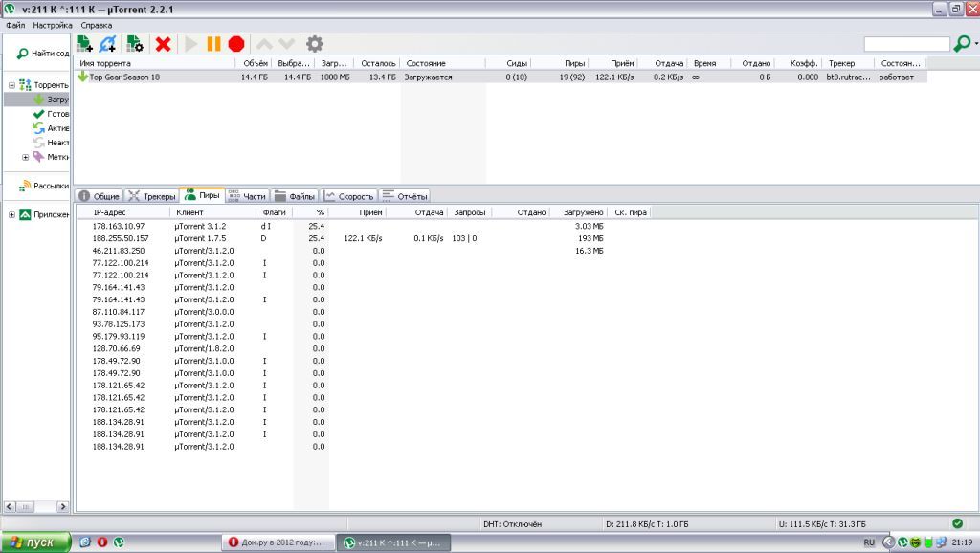
Task: Collapse the Торренты tree node
Action: 12,85
